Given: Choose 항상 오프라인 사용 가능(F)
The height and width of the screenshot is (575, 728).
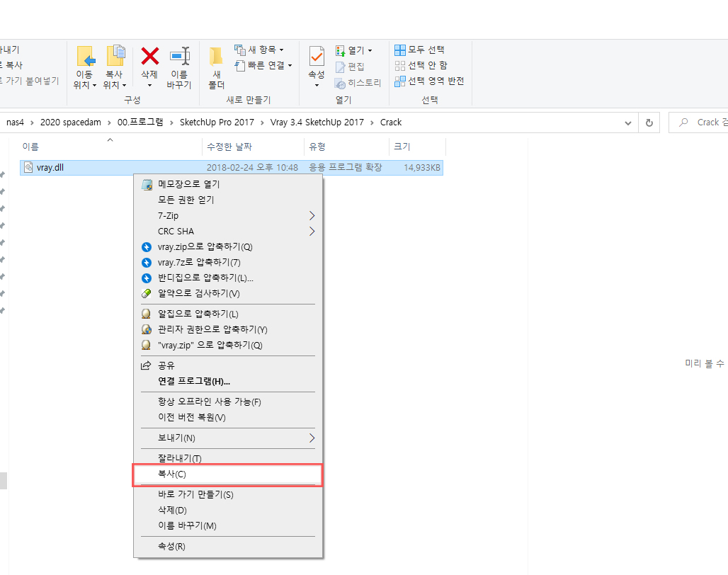Looking at the screenshot, I should 228,402.
